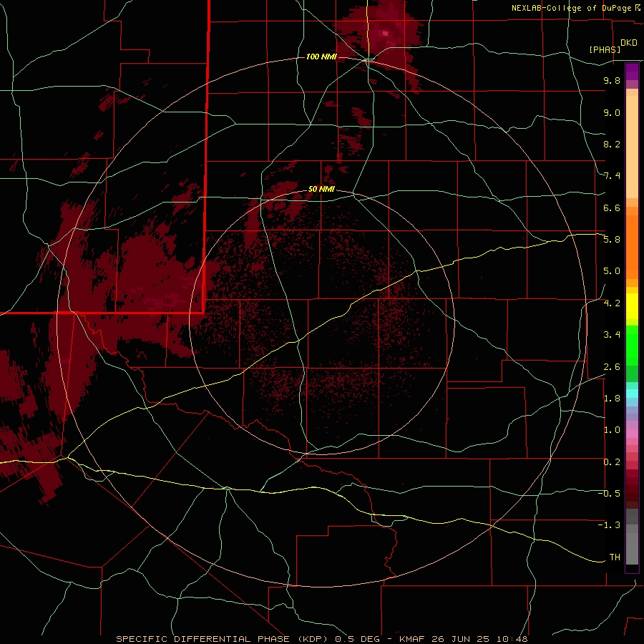Select the 1.8 legend value
The height and width of the screenshot is (644, 644).
pyautogui.click(x=612, y=399)
